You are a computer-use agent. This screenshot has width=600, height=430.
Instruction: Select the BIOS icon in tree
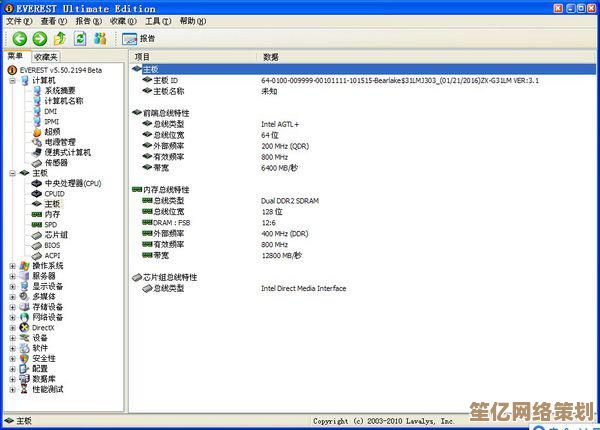(37, 246)
